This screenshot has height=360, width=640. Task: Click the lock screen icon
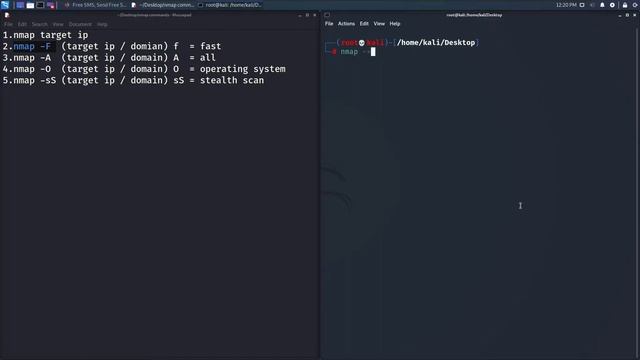(625, 5)
